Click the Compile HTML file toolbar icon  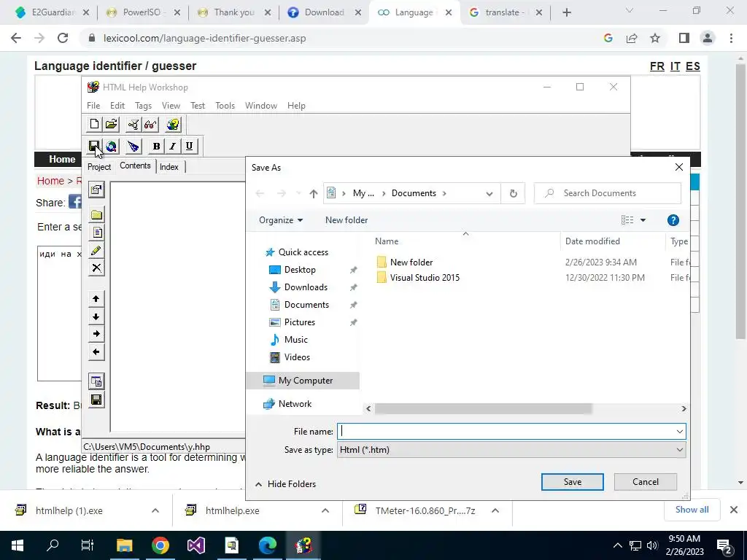click(133, 124)
